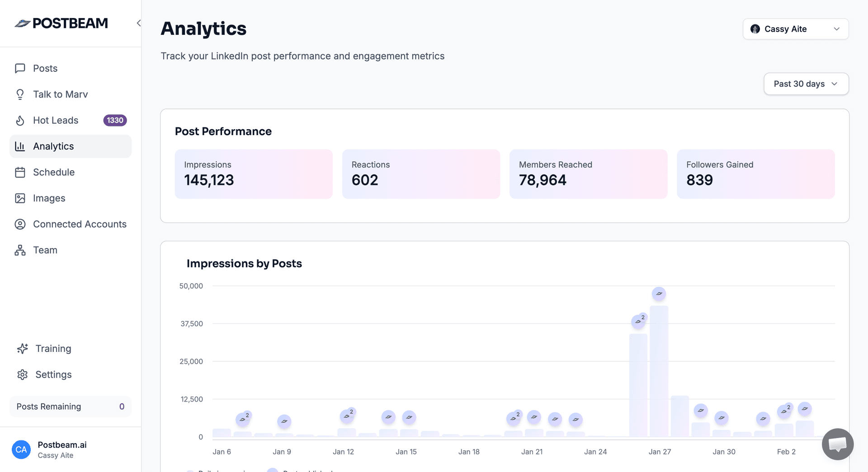The height and width of the screenshot is (472, 868).
Task: Open the Past 30 days date range dropdown
Action: (806, 84)
